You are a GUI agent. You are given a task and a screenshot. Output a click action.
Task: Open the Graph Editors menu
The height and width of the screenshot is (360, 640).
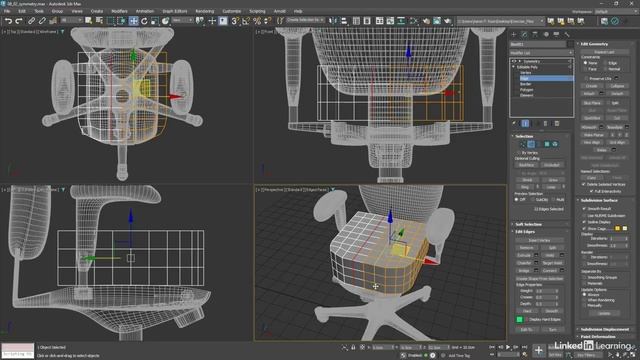[x=175, y=11]
